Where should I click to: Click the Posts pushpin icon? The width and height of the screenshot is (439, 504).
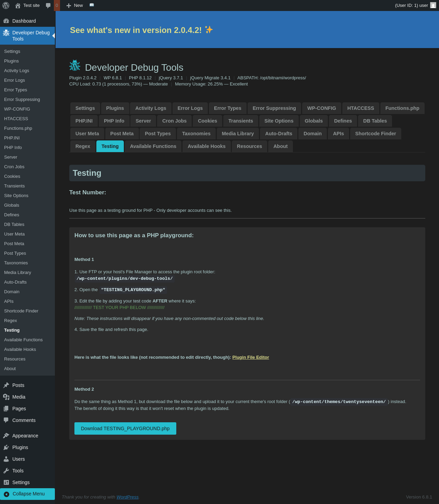click(6, 385)
